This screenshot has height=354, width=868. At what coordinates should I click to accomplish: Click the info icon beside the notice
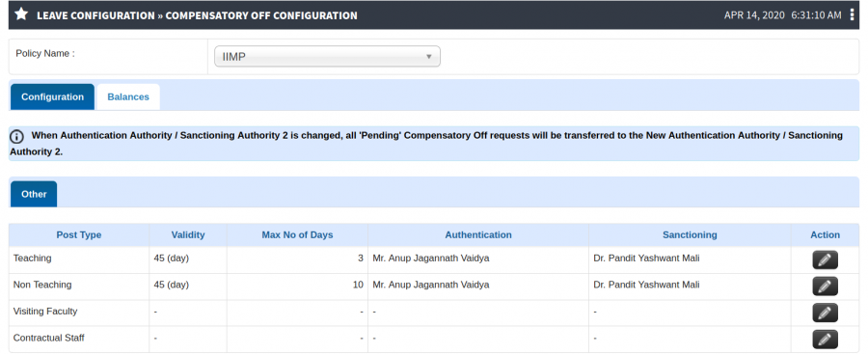pyautogui.click(x=17, y=136)
